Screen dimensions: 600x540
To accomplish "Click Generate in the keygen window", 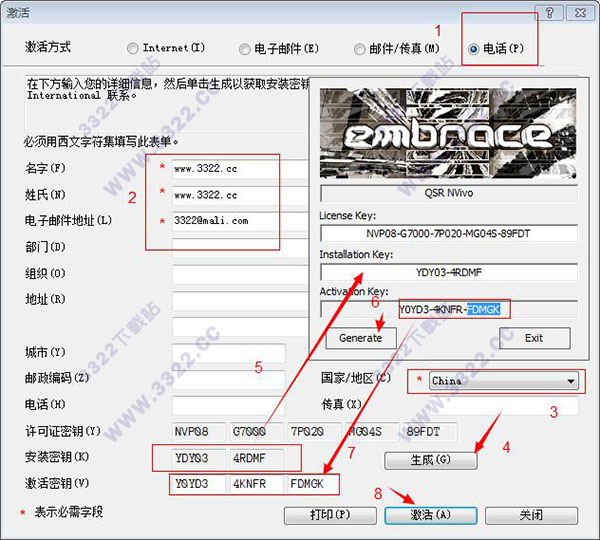I will click(x=360, y=338).
